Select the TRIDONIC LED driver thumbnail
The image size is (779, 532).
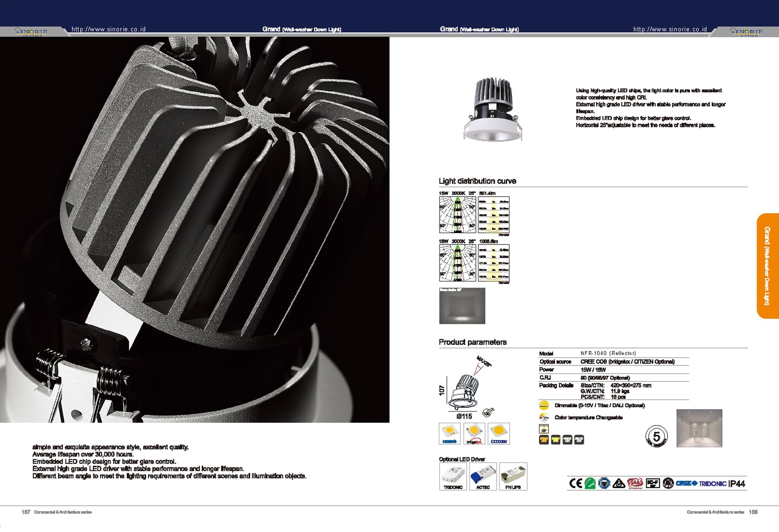pos(453,476)
